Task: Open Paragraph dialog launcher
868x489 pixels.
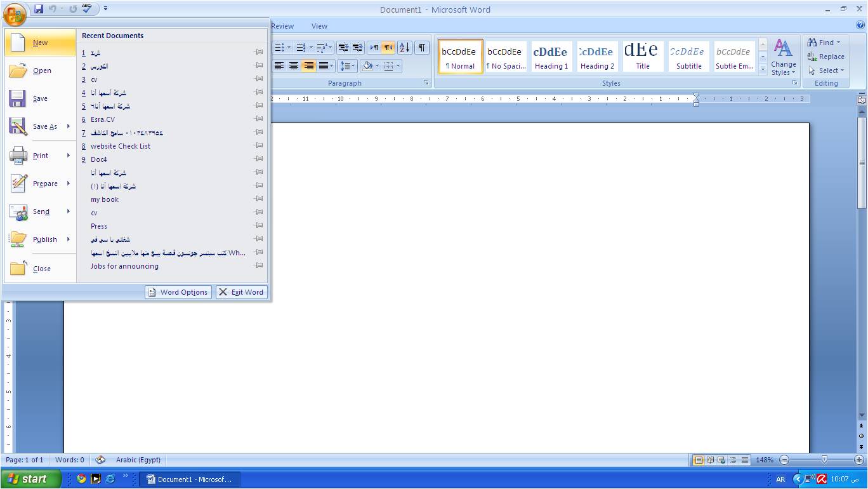Action: 426,83
